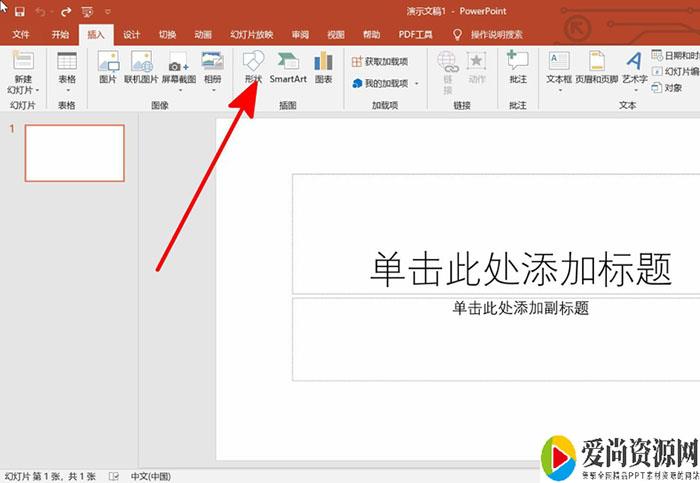Open Online Pictures (联机图片)
This screenshot has width=700, height=483.
pos(141,66)
